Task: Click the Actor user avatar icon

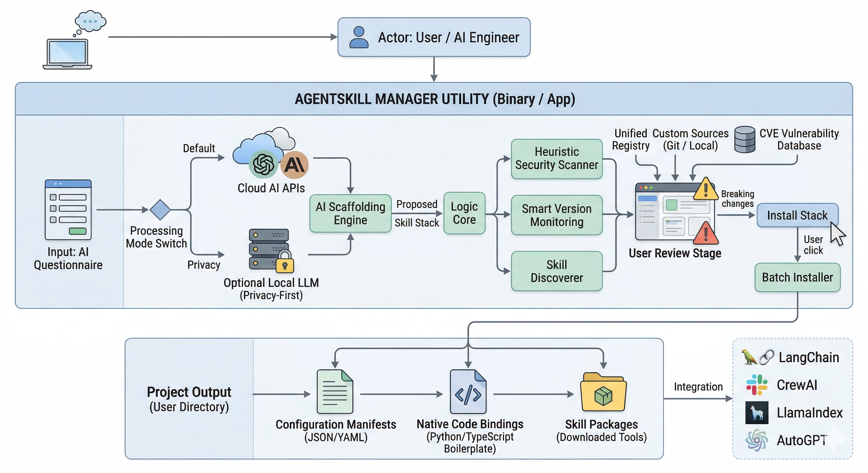Action: 359,37
